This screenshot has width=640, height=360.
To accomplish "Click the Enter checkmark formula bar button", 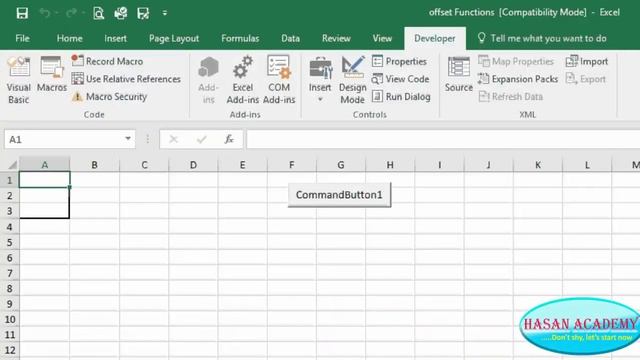I will pyautogui.click(x=201, y=140).
